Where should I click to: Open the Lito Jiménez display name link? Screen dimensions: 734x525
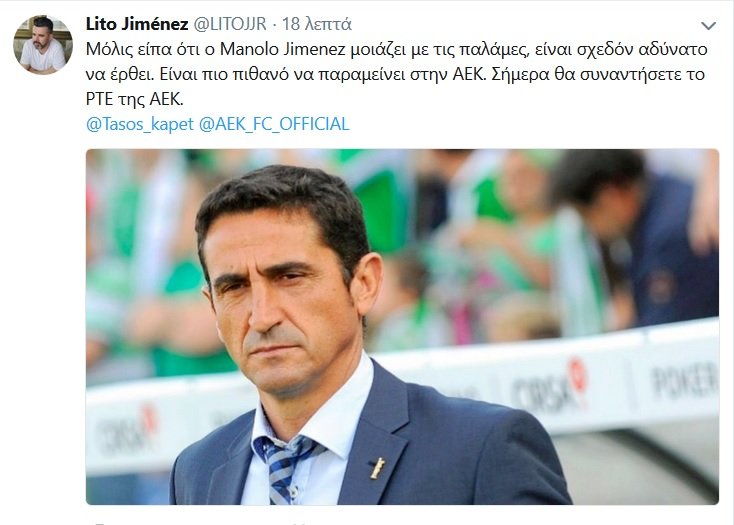137,24
